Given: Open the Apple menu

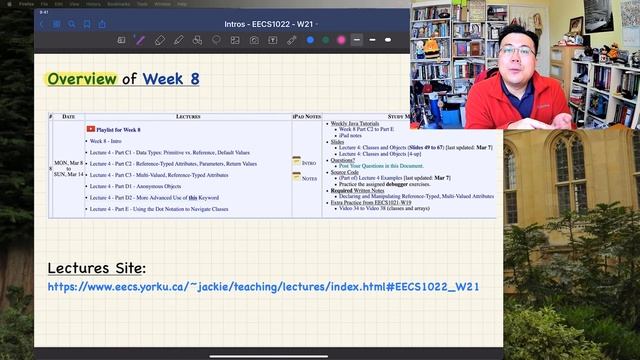Looking at the screenshot, I should coord(9,4).
